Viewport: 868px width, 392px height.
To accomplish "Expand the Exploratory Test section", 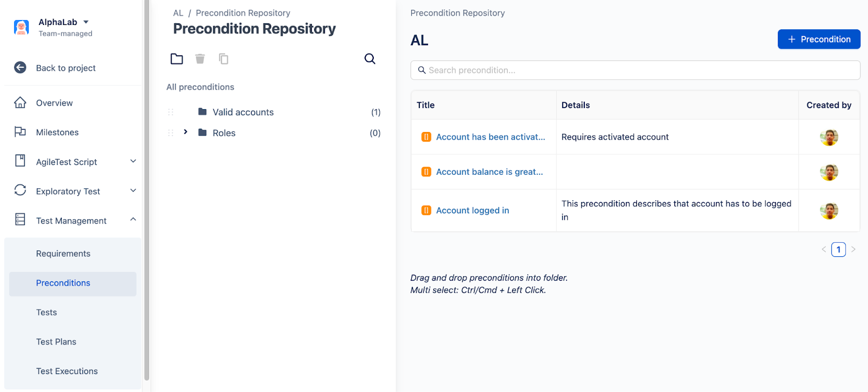I will coord(133,191).
